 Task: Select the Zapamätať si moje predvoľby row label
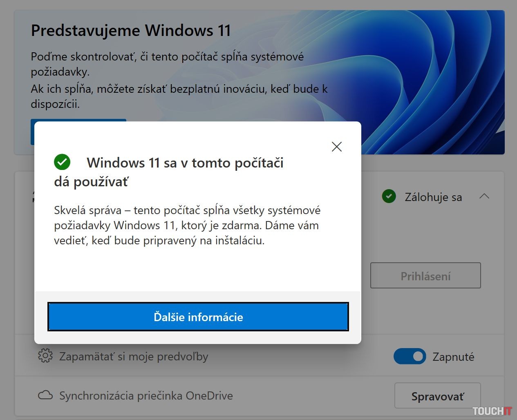pos(134,357)
